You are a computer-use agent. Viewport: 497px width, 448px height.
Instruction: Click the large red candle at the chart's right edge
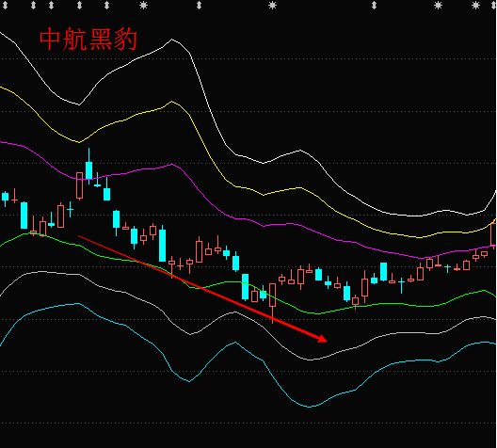coord(493,233)
